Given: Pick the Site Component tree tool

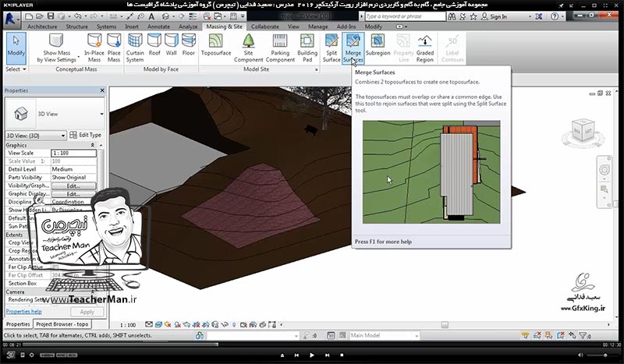Looking at the screenshot, I should click(248, 48).
